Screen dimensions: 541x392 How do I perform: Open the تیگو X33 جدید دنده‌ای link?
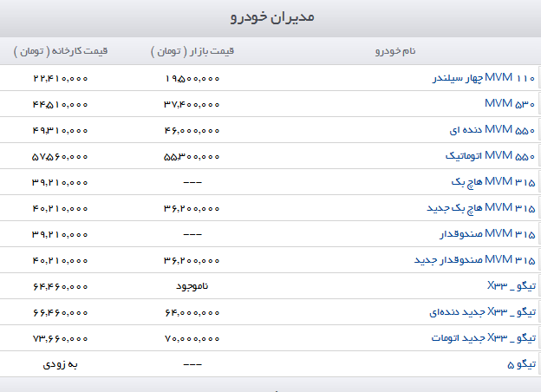click(482, 312)
